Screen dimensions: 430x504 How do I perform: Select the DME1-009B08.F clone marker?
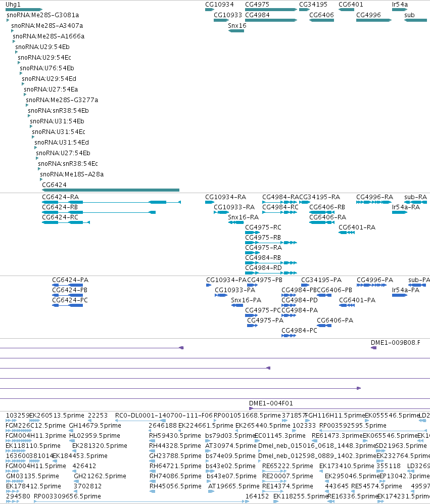coord(374,348)
